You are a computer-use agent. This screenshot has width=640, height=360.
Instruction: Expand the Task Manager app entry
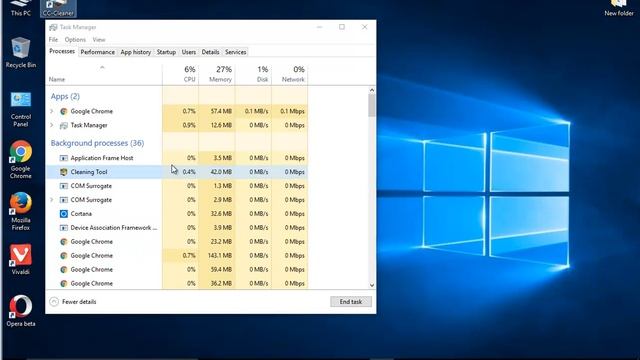pos(52,125)
